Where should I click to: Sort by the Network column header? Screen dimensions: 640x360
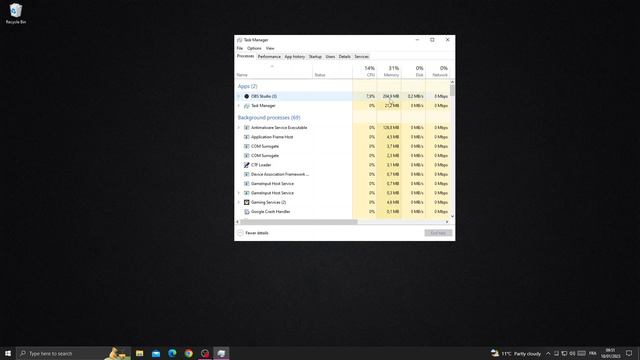438,71
